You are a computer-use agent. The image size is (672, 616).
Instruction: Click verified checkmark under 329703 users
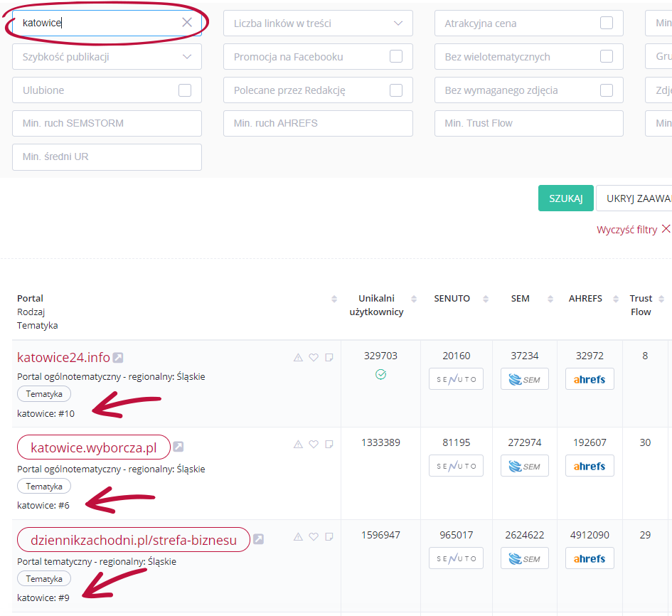coord(380,375)
